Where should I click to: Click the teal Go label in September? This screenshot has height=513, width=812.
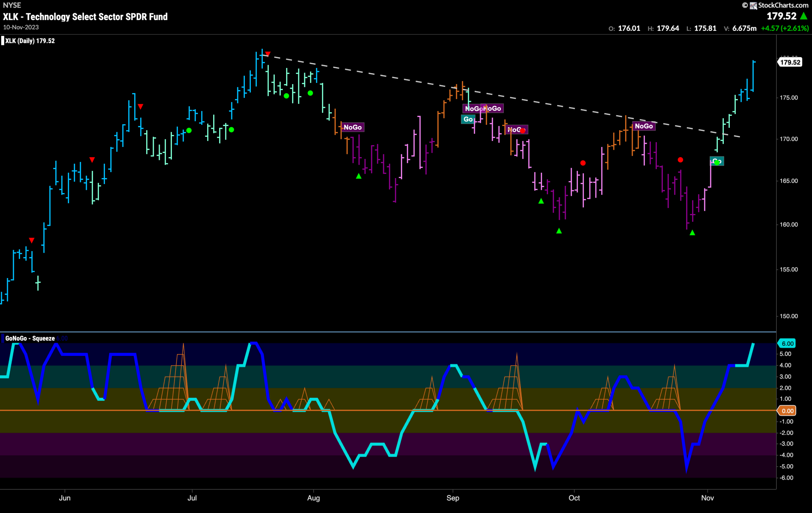[468, 119]
